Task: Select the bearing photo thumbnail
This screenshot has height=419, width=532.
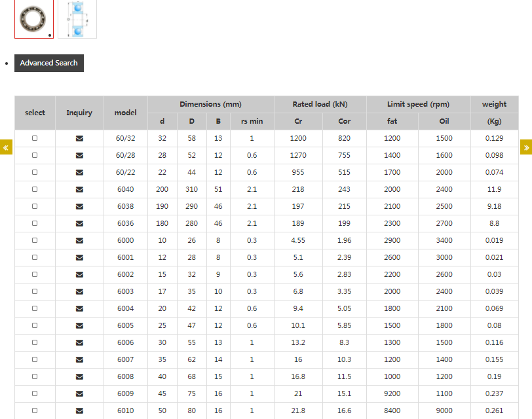Action: 34,19
